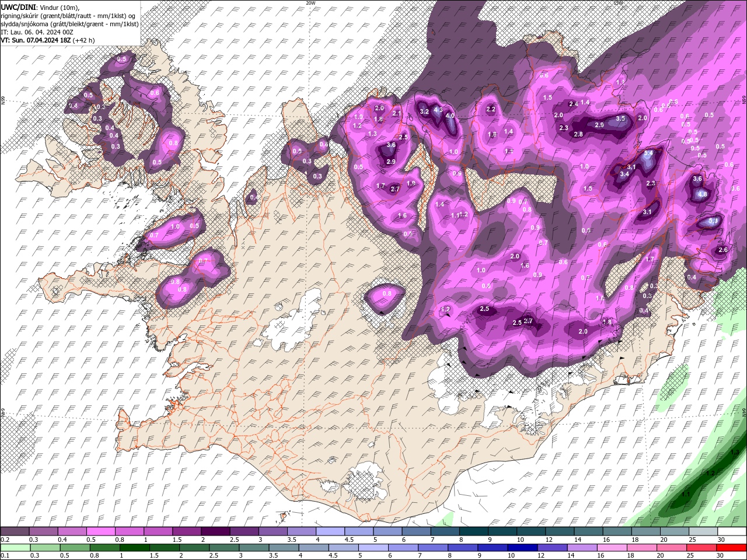This screenshot has height=560, width=747.
Task: Click the 4.3 snowfall value label
Action: (439, 110)
